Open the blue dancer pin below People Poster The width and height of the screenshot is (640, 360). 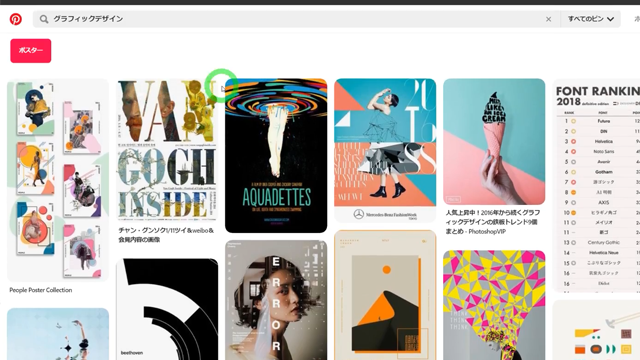click(x=58, y=334)
